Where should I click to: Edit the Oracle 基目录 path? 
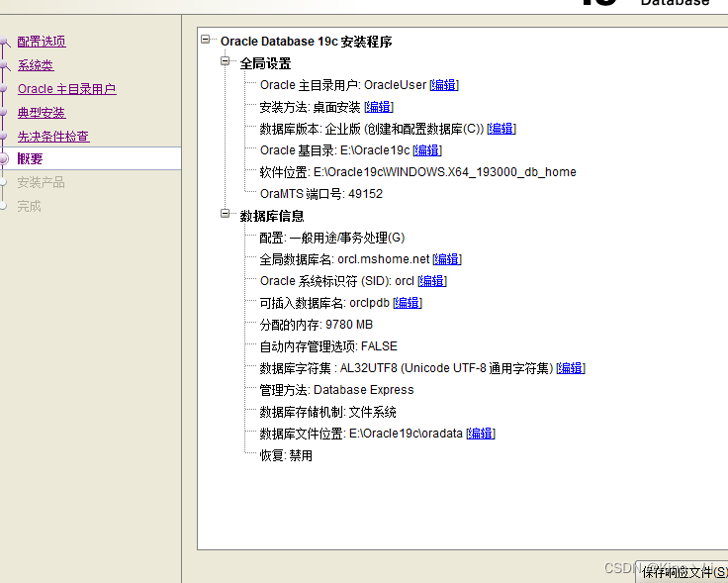pos(427,150)
